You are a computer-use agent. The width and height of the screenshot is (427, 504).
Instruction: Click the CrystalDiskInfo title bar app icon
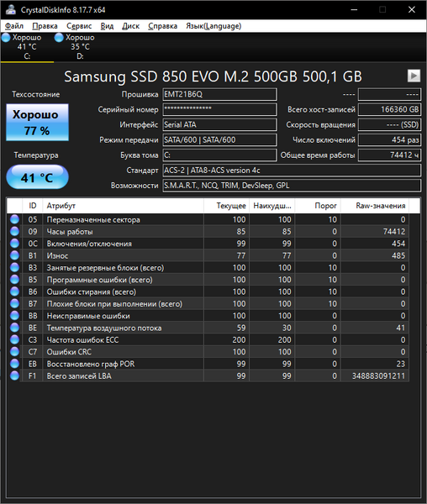pyautogui.click(x=10, y=9)
